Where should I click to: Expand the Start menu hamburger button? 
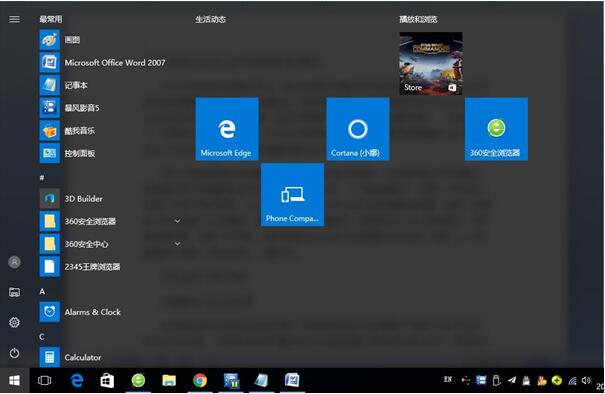click(14, 19)
